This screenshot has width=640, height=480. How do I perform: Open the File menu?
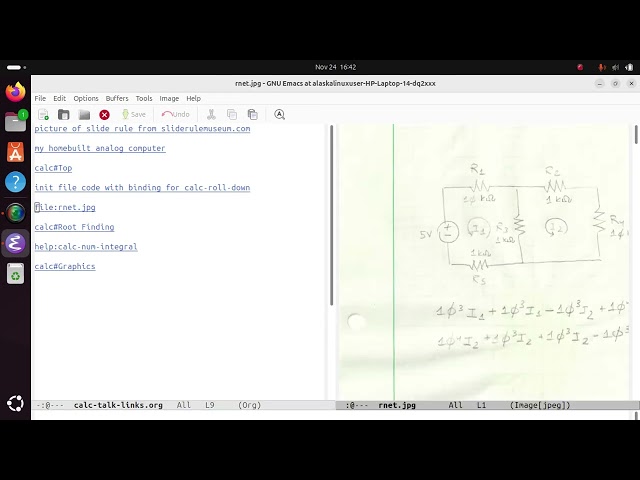point(40,98)
